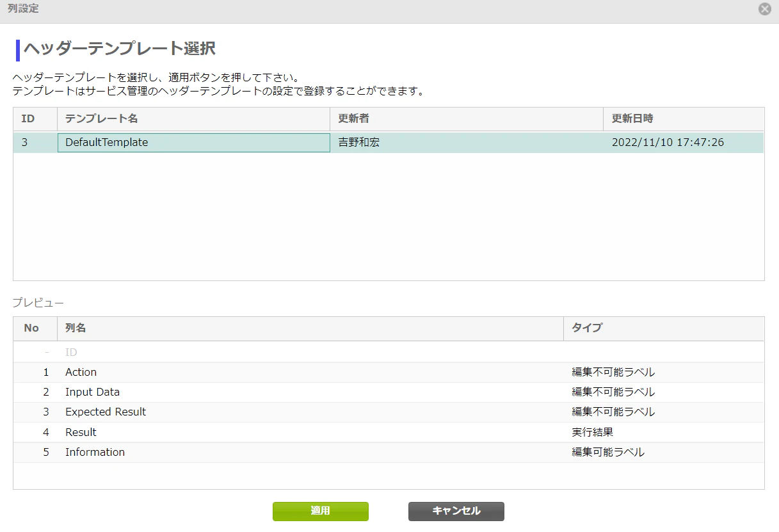
Task: Click the No column header in preview
Action: pyautogui.click(x=35, y=328)
